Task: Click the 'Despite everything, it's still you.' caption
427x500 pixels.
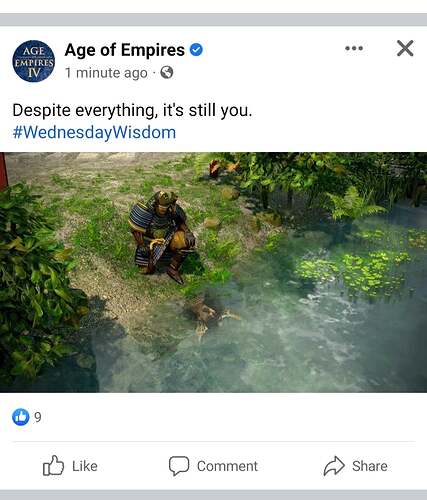Action: (x=132, y=110)
